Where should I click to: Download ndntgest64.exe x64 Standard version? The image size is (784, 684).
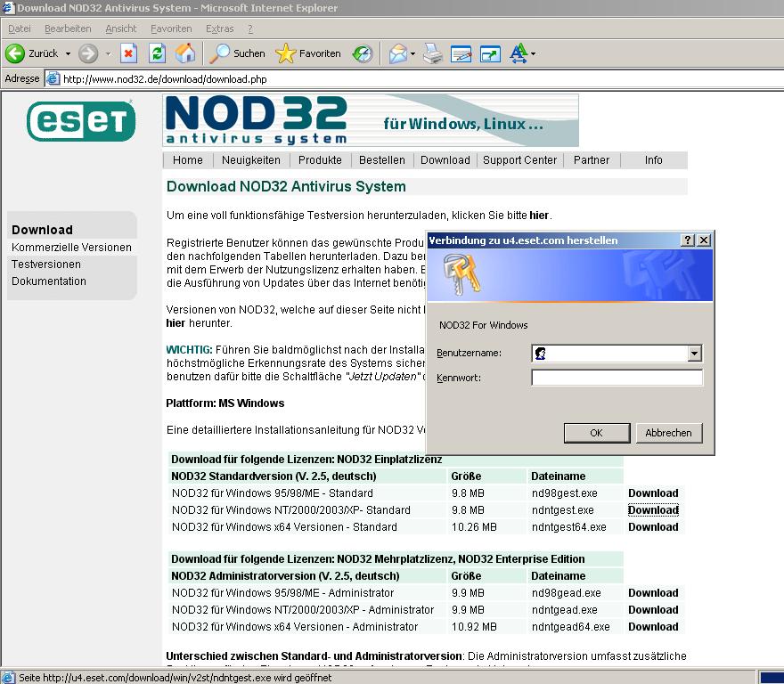653,527
